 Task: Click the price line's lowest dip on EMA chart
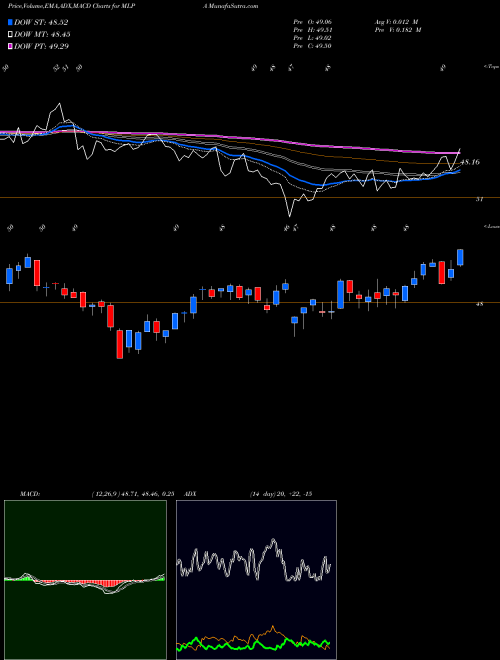pos(290,216)
